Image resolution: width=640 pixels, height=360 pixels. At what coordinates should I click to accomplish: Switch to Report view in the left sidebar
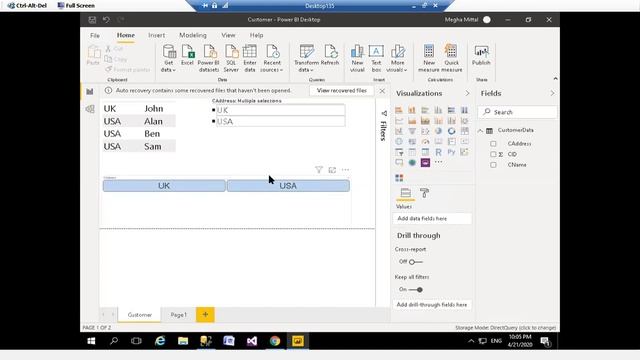pos(90,92)
